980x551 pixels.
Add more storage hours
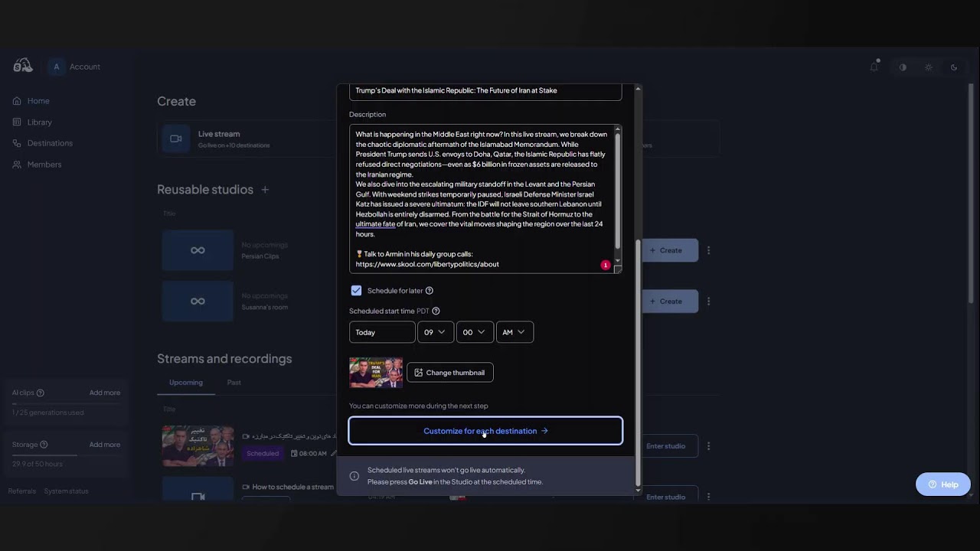(x=105, y=445)
